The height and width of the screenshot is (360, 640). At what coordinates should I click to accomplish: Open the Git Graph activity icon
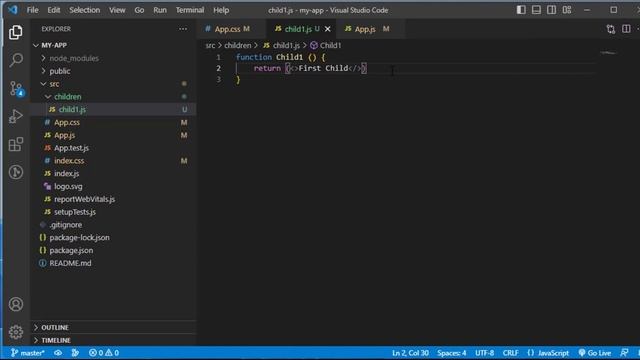(x=16, y=172)
